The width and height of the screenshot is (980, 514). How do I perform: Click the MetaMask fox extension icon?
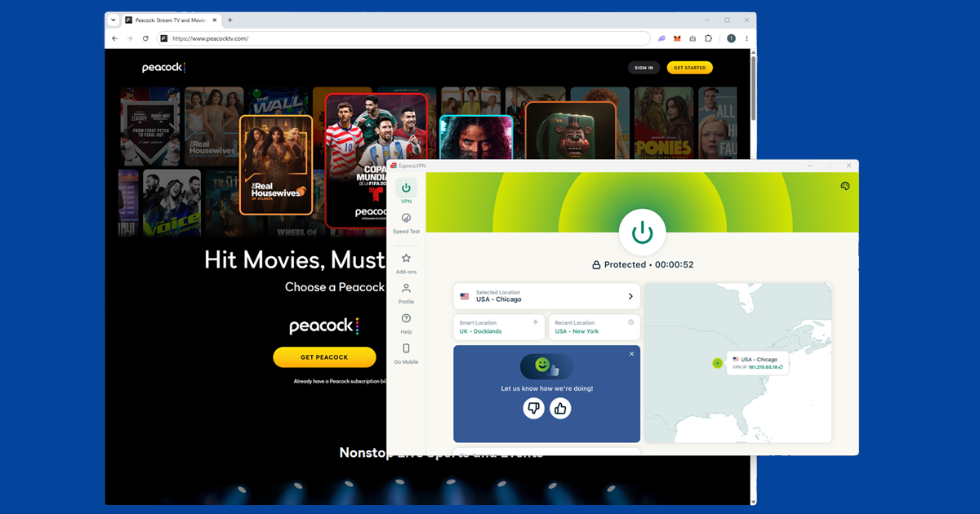[677, 38]
